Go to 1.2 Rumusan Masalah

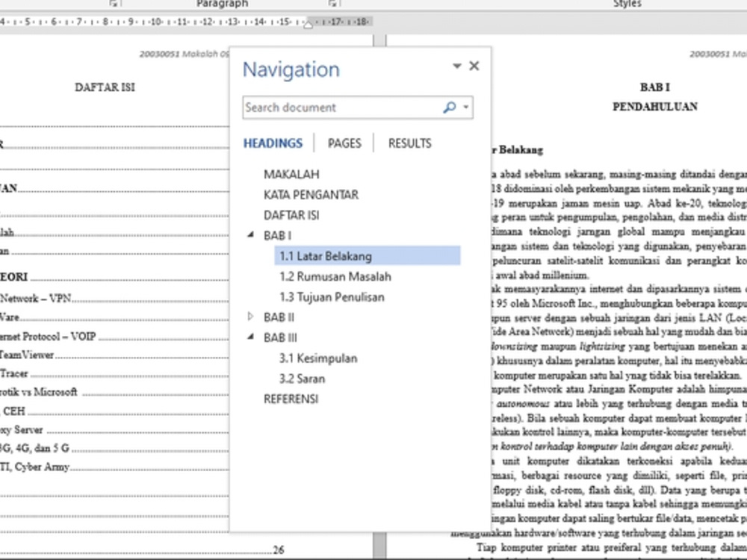[x=335, y=277]
